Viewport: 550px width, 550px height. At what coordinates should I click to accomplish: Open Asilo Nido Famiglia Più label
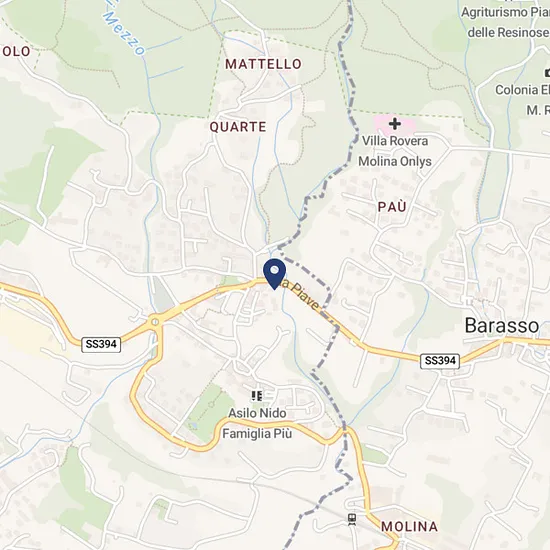[257, 423]
